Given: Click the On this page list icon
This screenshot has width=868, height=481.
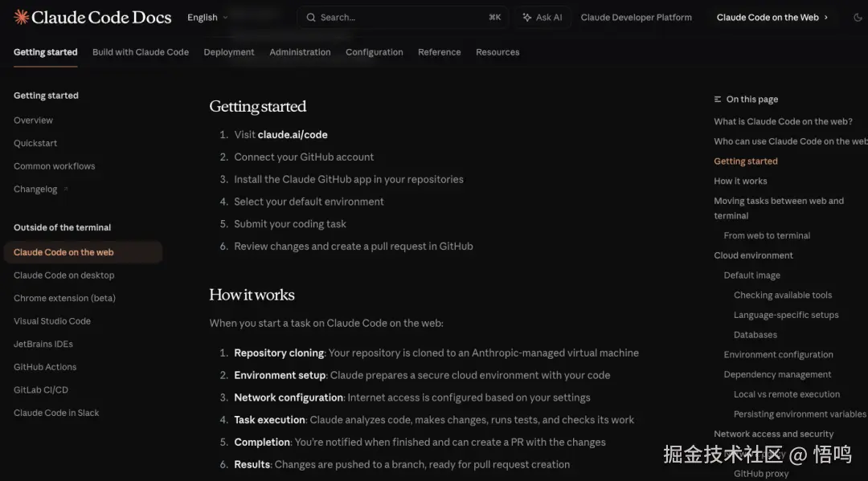Looking at the screenshot, I should (718, 100).
